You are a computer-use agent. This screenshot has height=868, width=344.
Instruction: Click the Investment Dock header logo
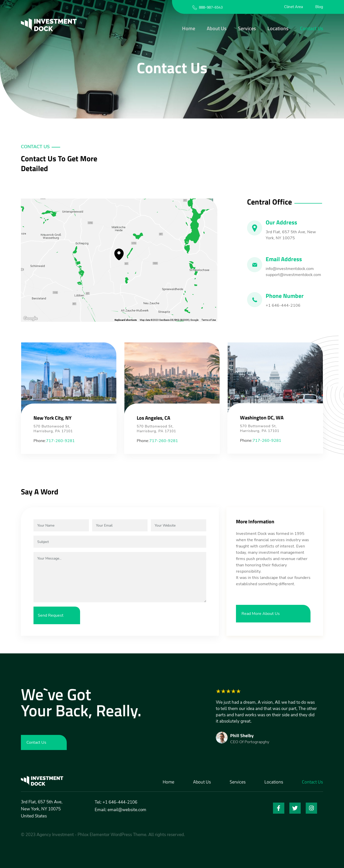[49, 25]
